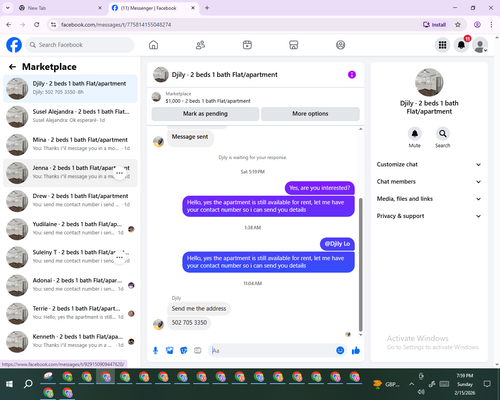Click the browser address bar URL

point(116,25)
